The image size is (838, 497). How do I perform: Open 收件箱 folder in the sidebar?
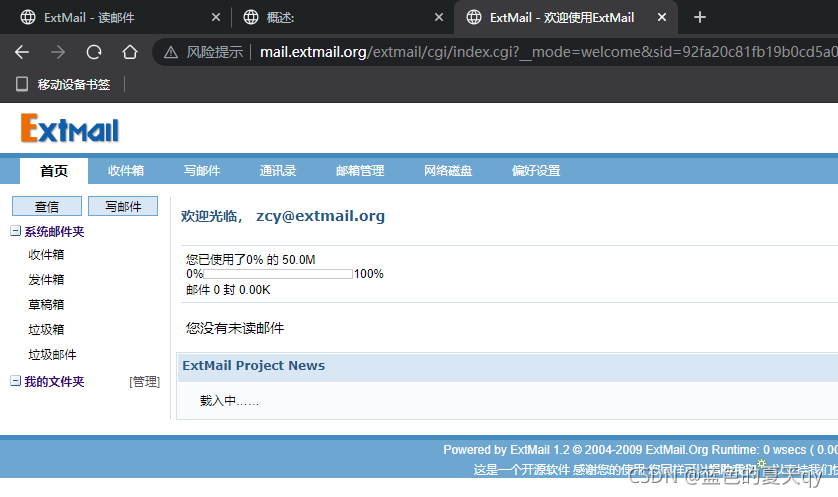pyautogui.click(x=46, y=255)
